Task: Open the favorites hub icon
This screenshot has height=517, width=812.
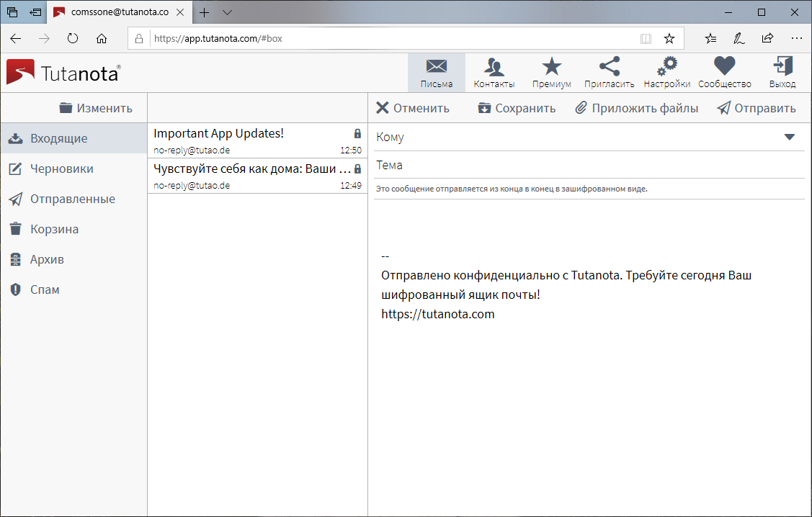Action: (710, 38)
